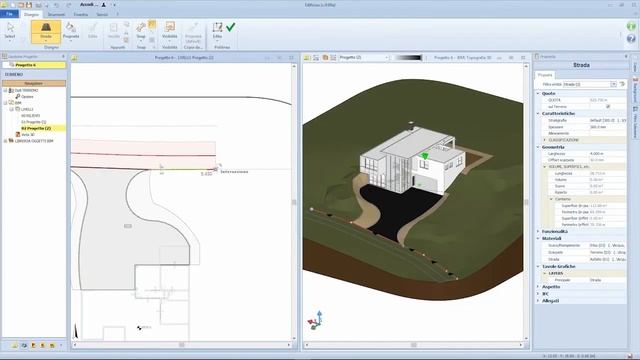The height and width of the screenshot is (360, 640).
Task: Toggle the sul Terreno checkbox
Action: tap(608, 107)
